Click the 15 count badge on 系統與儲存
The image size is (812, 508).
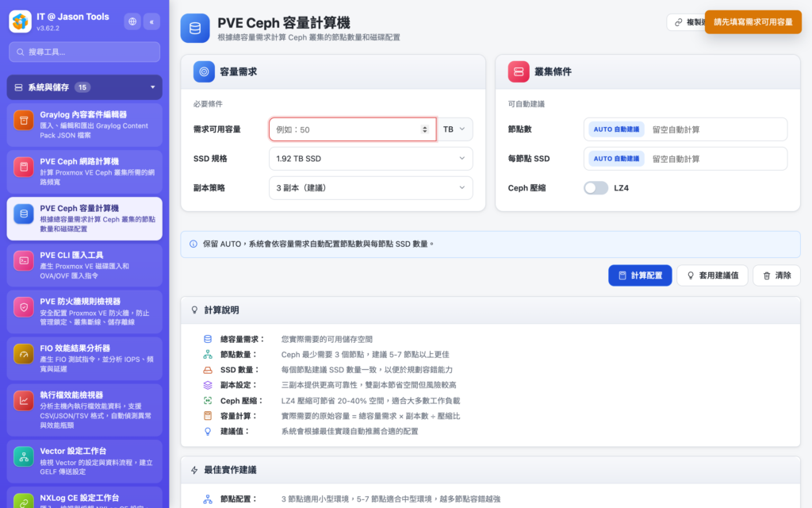82,87
